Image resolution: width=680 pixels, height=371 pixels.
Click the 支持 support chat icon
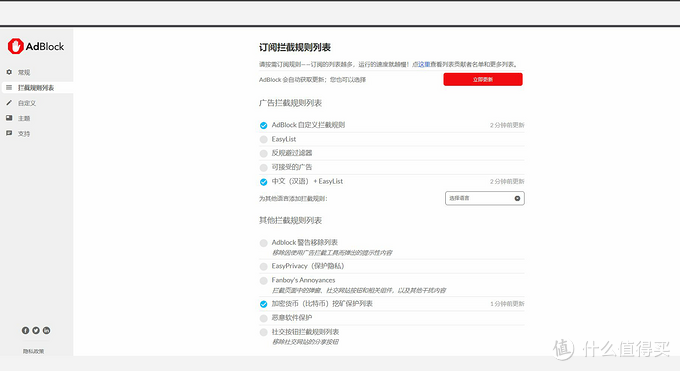(9, 133)
